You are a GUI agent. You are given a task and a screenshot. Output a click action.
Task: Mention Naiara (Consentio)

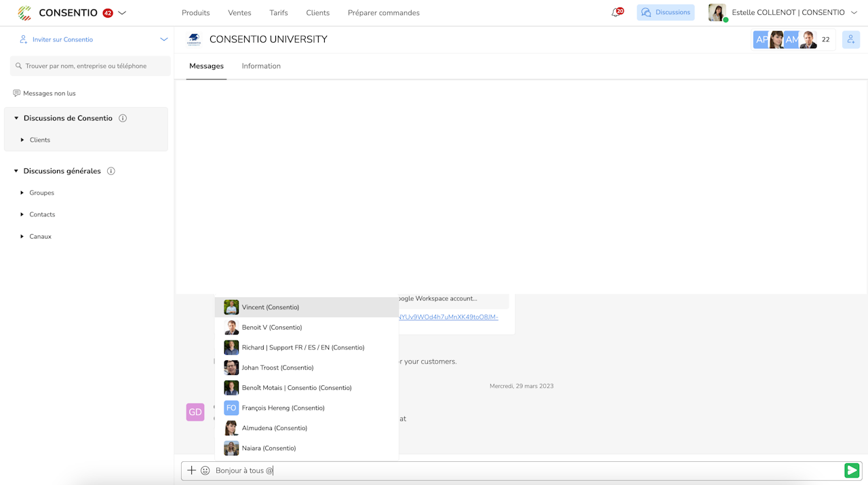(x=307, y=448)
